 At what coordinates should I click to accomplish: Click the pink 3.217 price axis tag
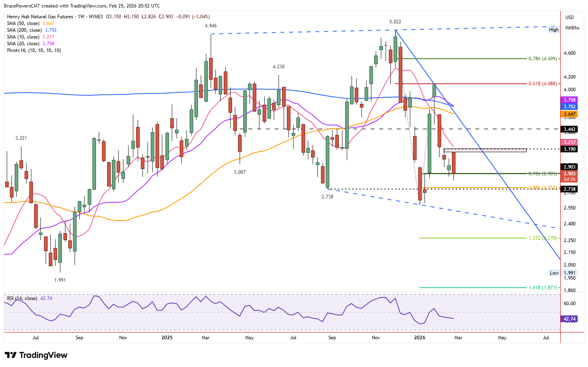click(569, 142)
